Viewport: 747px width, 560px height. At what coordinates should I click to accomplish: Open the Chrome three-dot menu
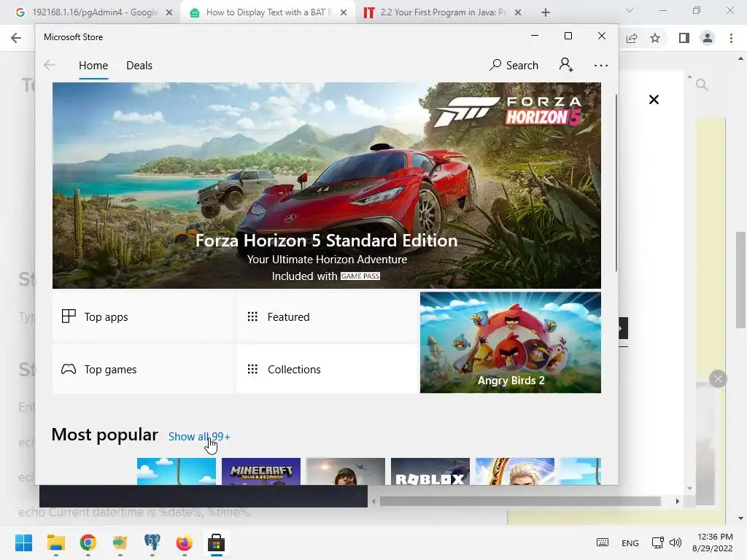click(x=731, y=38)
